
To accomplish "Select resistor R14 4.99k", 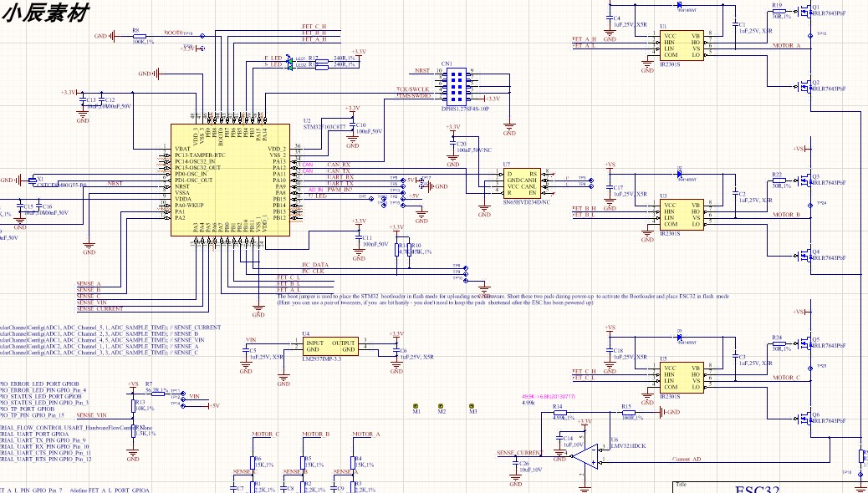I will (x=560, y=412).
